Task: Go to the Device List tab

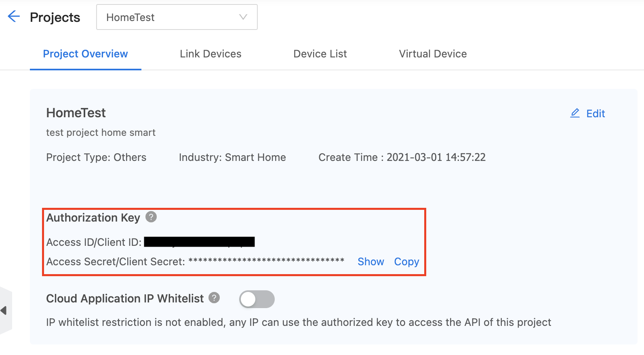Action: point(320,54)
